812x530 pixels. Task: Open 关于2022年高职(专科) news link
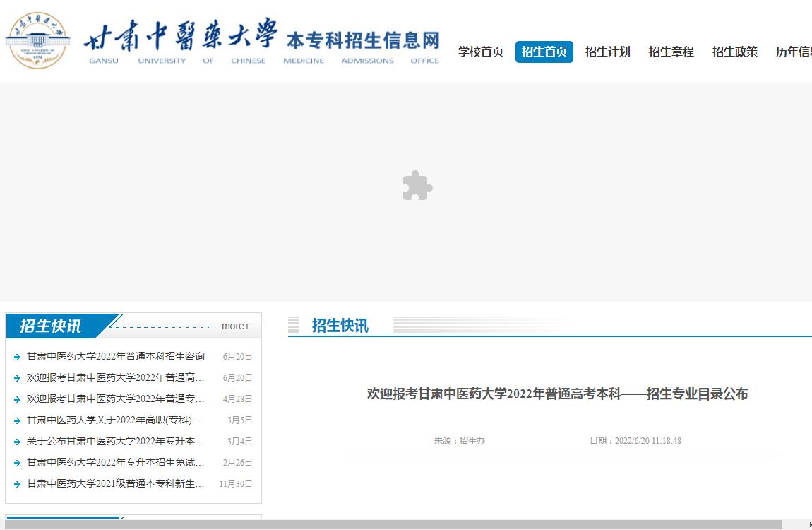point(116,420)
